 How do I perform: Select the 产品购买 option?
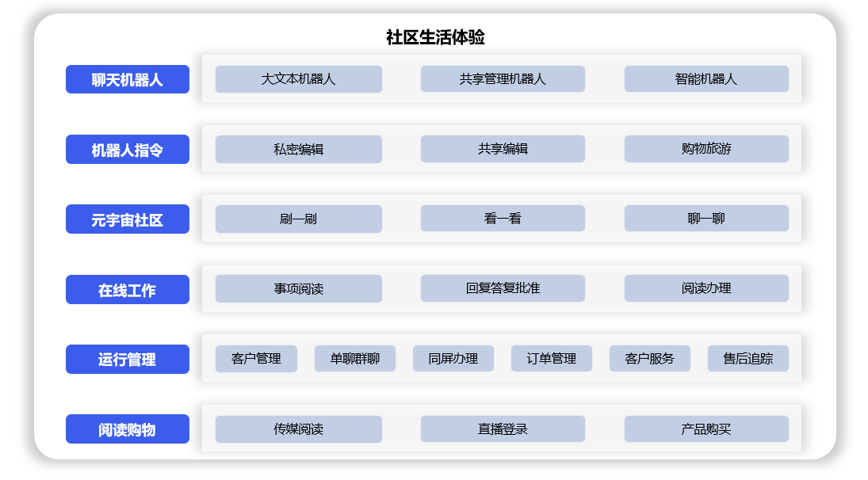pos(705,429)
